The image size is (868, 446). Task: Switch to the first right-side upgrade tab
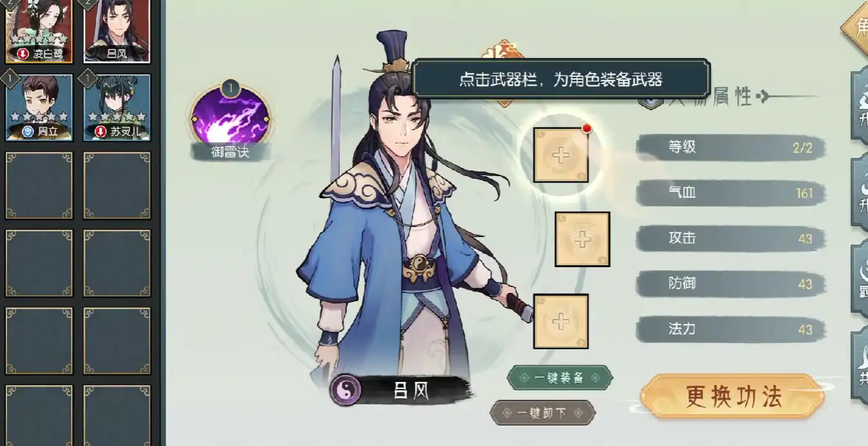(859, 106)
